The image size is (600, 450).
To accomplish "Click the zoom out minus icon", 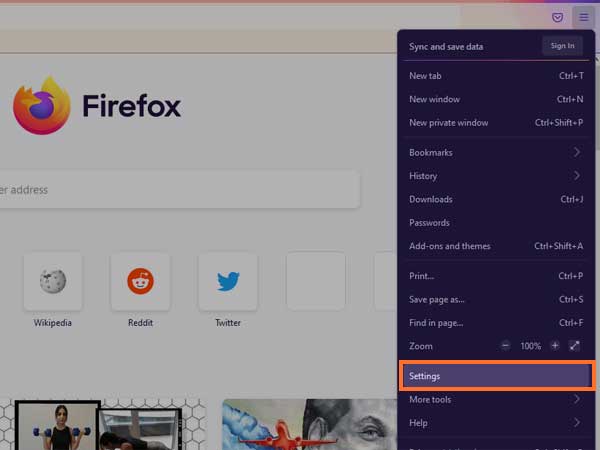I will point(506,346).
